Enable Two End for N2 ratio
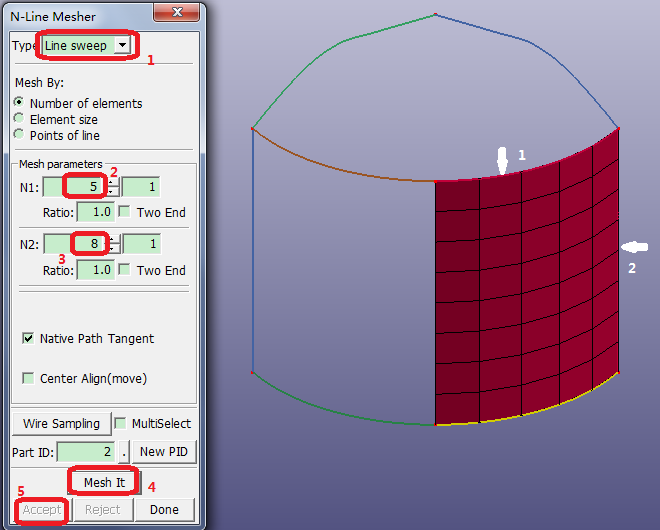Screen dimensions: 660x530 pos(125,270)
